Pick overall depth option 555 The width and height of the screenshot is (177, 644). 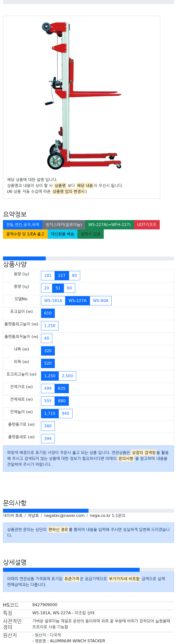(48, 401)
